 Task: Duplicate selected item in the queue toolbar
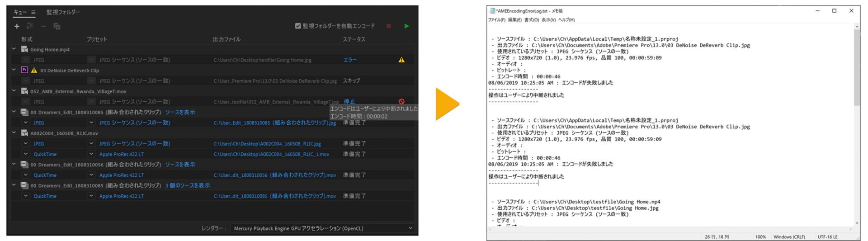tap(57, 26)
